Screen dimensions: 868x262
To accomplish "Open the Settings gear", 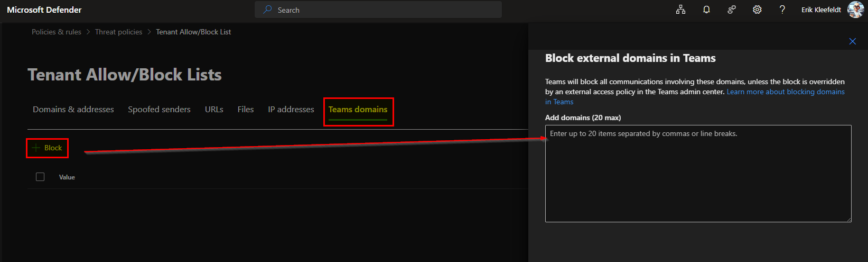I will [757, 10].
